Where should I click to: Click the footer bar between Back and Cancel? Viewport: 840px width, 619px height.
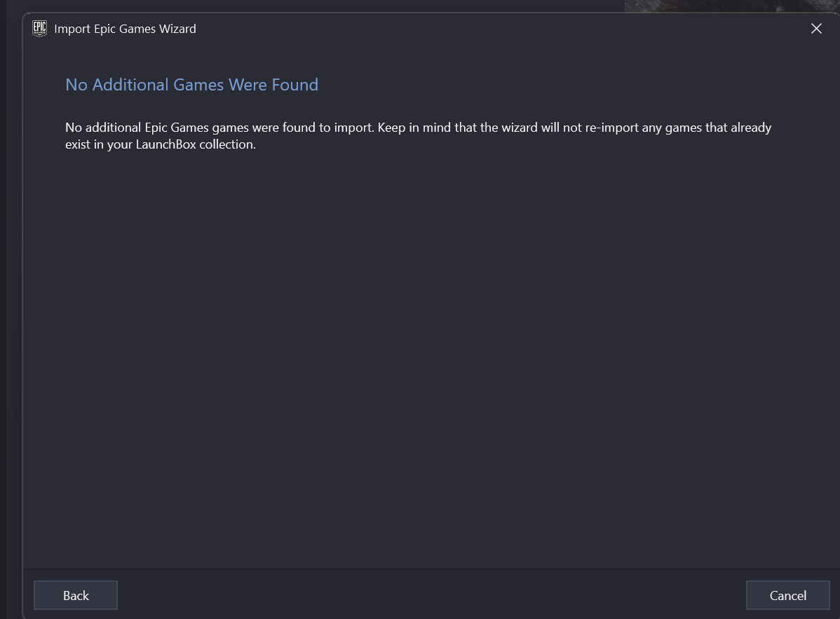tap(421, 595)
